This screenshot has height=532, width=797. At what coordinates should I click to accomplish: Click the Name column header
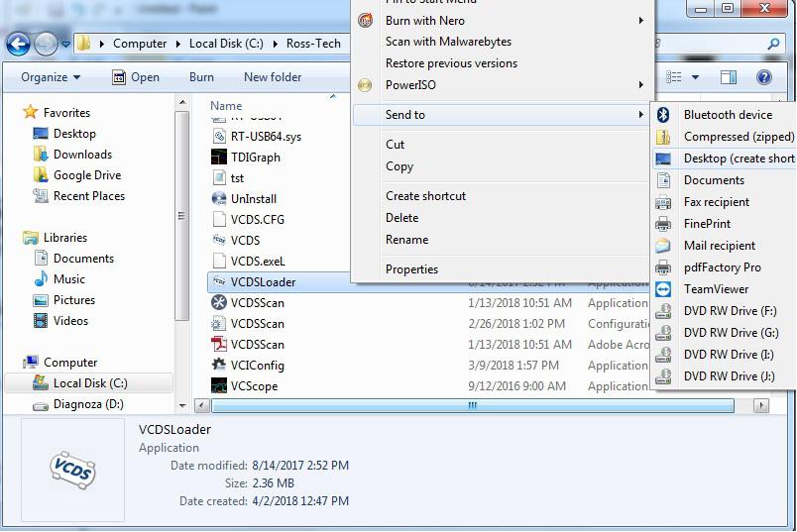(226, 106)
